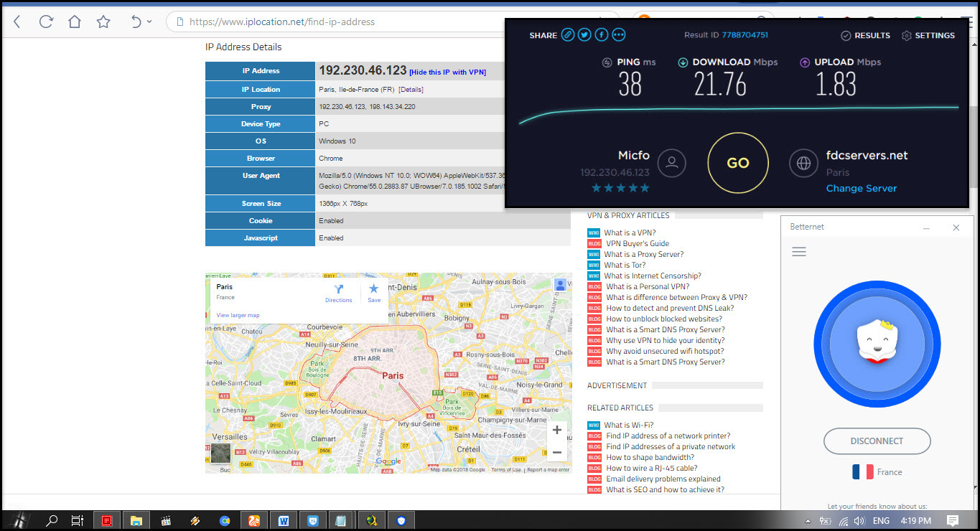Click the Micfo ISP user profile icon
Screen dimensions: 980x531
[672, 163]
